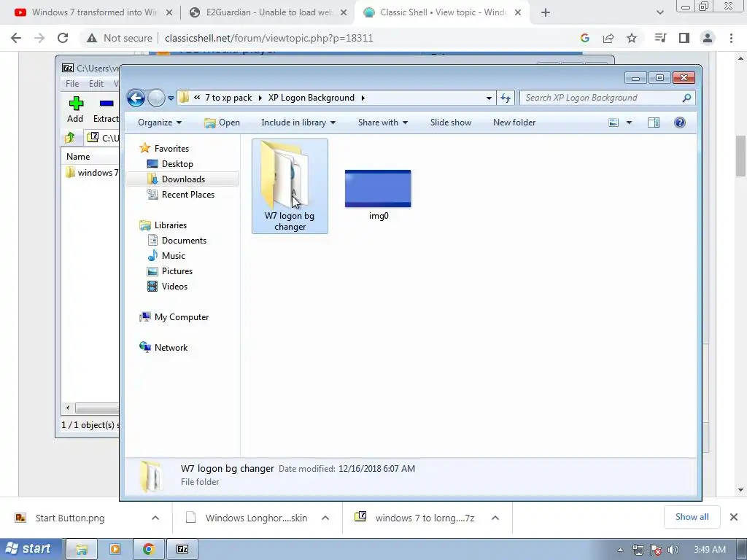Go back in Chrome
Viewport: 747px width, 560px height.
click(16, 38)
